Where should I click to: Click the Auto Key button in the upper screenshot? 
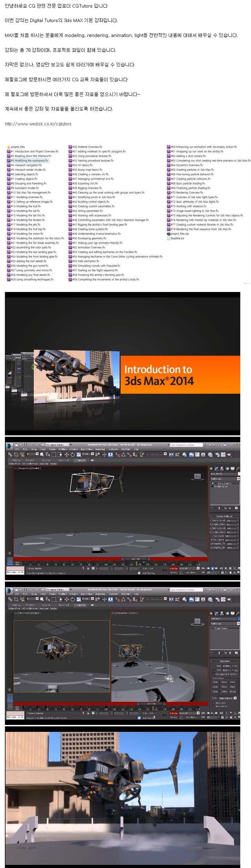174,568
